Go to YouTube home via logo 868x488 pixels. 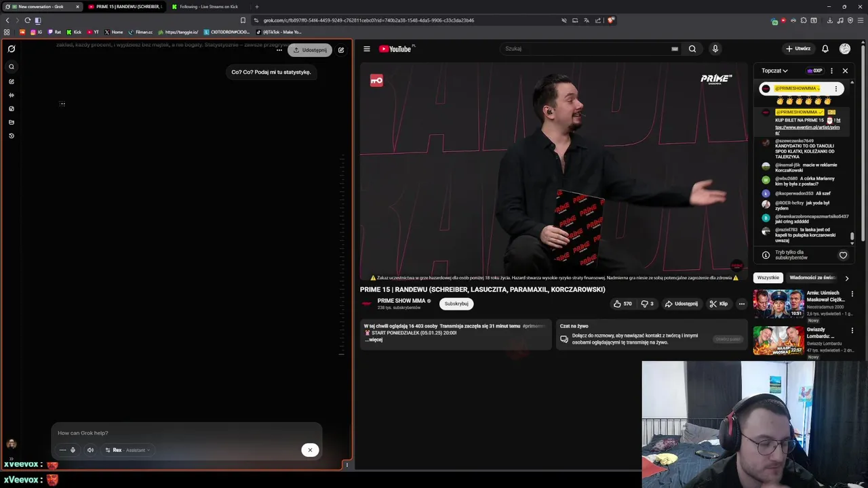(395, 49)
